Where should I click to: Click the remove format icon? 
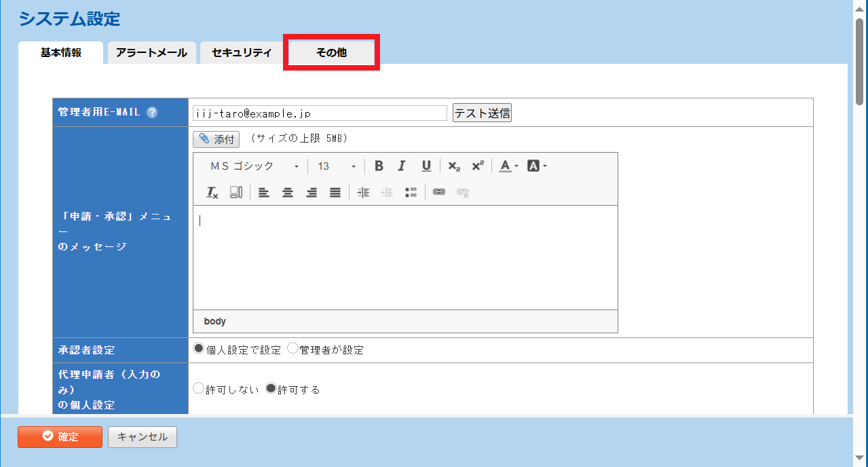(x=212, y=193)
